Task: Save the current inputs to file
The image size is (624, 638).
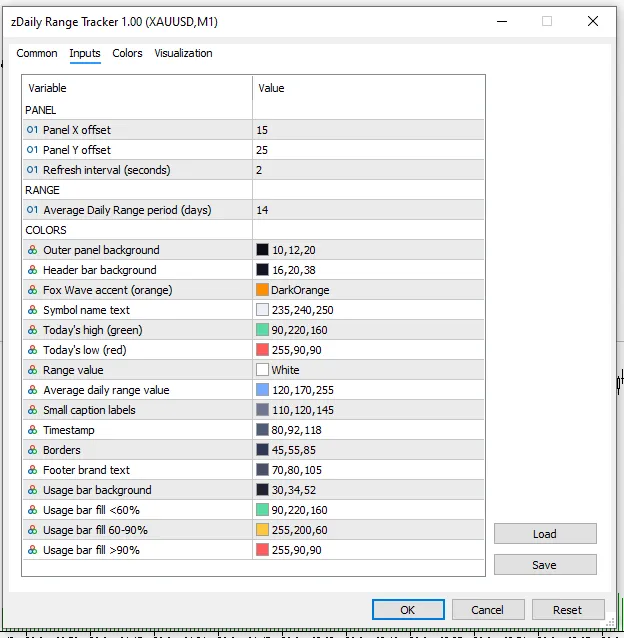Action: tap(545, 564)
